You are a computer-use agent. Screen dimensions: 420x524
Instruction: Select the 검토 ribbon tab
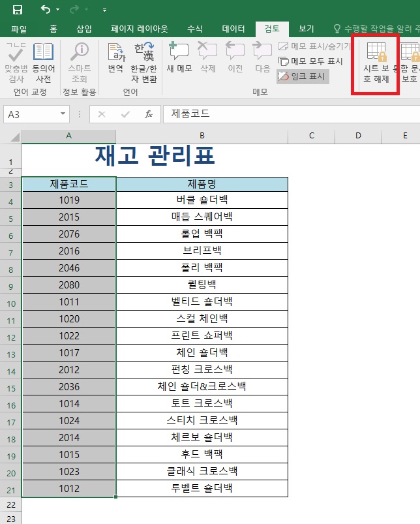coord(272,29)
